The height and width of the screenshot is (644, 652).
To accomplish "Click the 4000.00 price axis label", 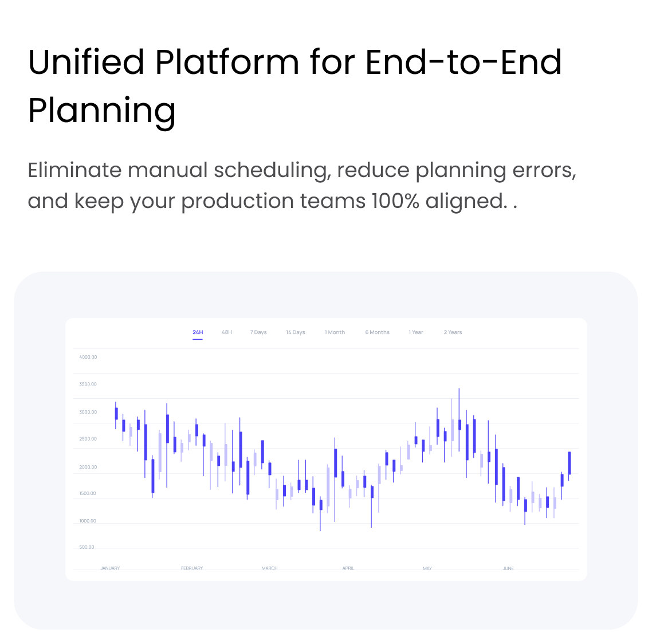I will [x=88, y=357].
